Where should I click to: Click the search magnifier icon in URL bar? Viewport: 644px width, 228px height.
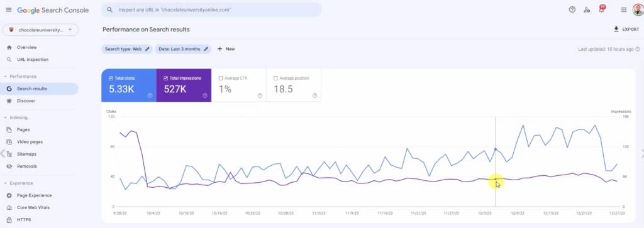tap(109, 9)
